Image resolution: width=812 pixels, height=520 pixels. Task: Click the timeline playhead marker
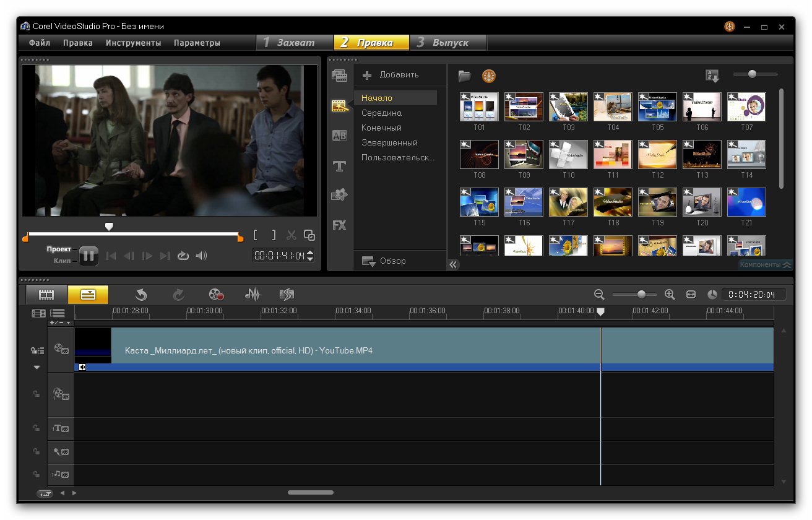600,313
